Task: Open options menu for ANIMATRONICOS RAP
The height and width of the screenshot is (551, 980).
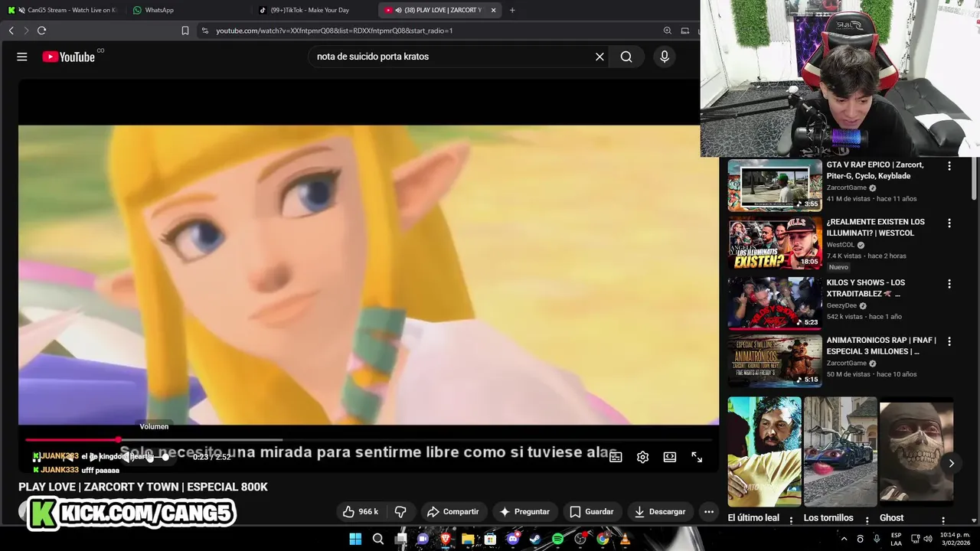Action: pyautogui.click(x=949, y=341)
